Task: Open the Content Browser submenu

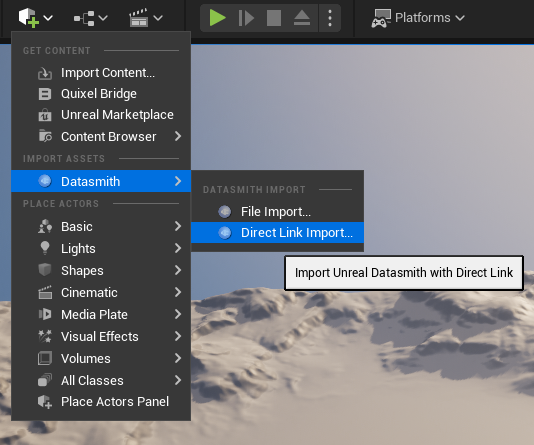Action: click(101, 137)
